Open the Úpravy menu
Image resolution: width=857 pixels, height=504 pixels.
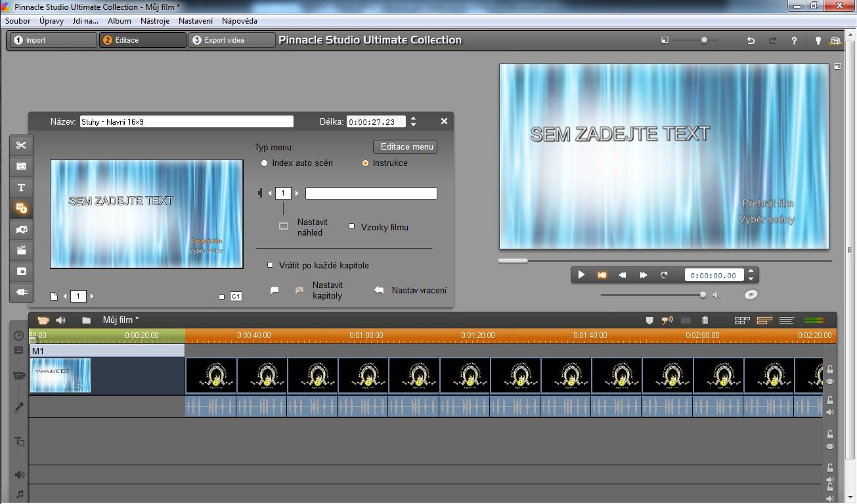coord(51,21)
